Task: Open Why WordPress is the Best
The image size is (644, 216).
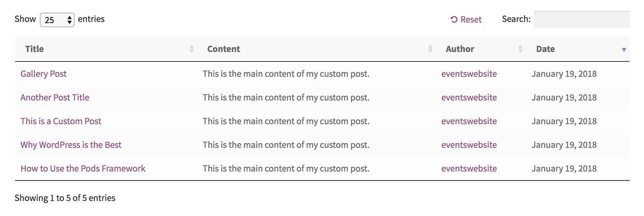Action: (x=71, y=145)
